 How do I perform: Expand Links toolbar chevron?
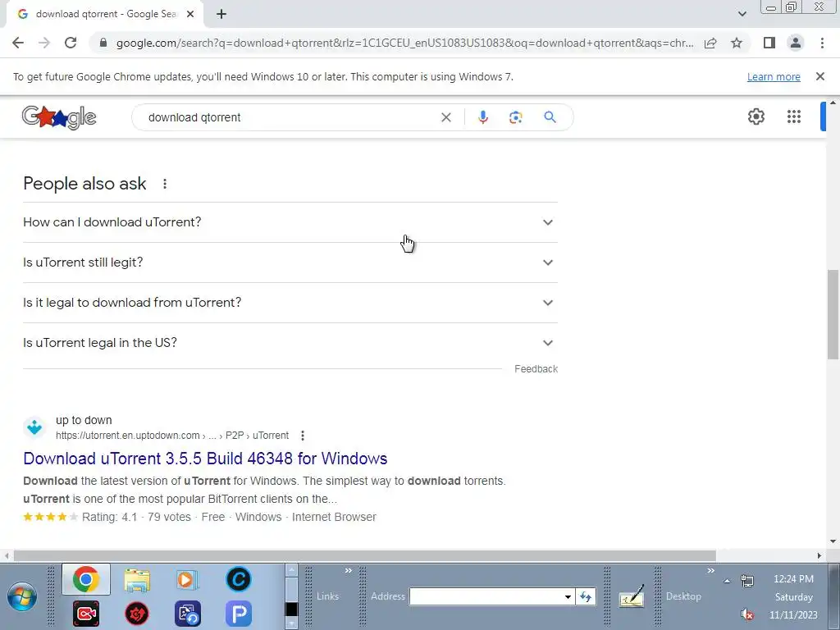(348, 571)
